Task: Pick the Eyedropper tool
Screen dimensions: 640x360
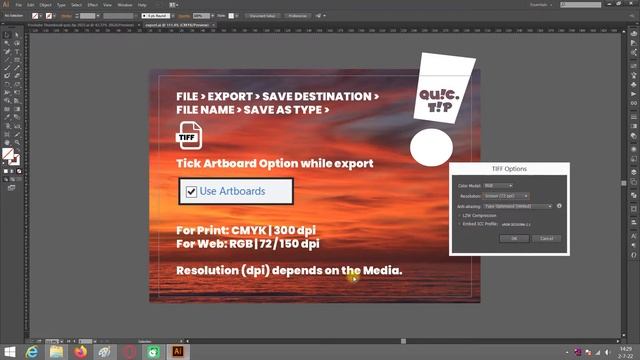Action: [x=7, y=118]
